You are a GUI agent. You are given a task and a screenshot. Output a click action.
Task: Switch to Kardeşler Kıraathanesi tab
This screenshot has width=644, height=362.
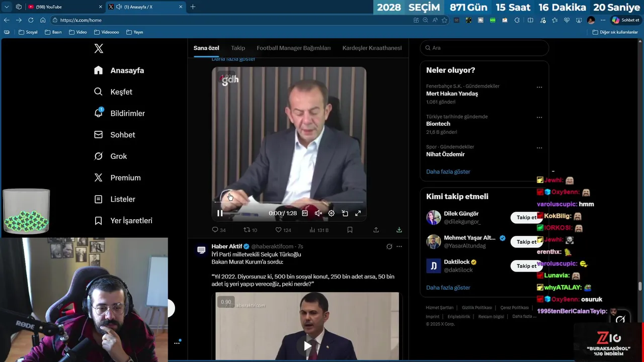[x=372, y=48]
